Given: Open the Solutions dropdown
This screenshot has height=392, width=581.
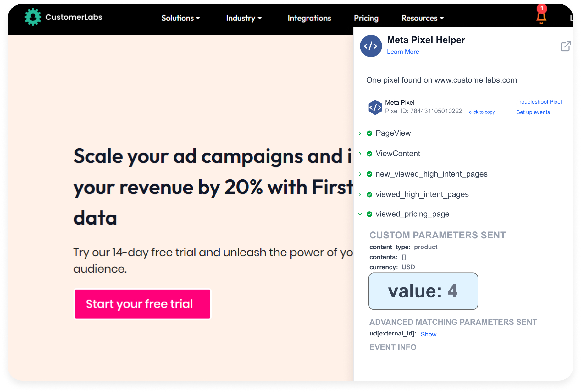Looking at the screenshot, I should click(x=180, y=18).
